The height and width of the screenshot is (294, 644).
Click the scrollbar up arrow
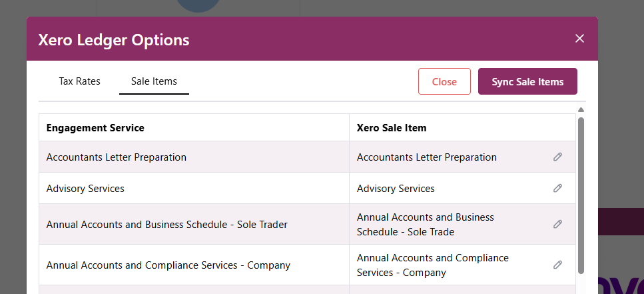coord(581,110)
